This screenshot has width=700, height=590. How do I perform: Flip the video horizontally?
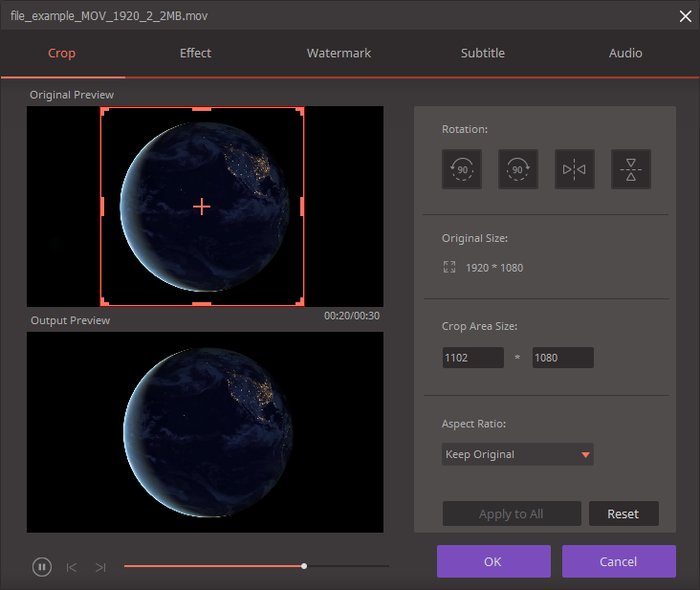coord(575,169)
